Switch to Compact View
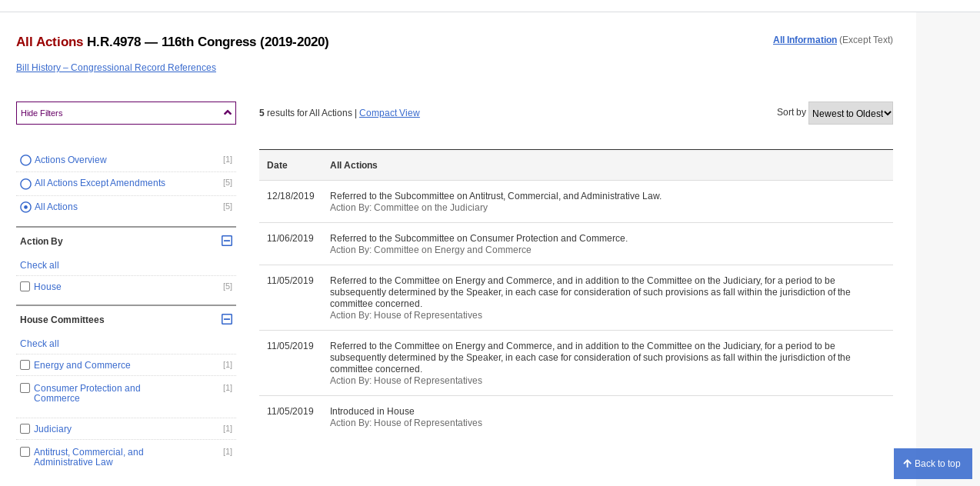Image resolution: width=980 pixels, height=486 pixels. (x=389, y=113)
